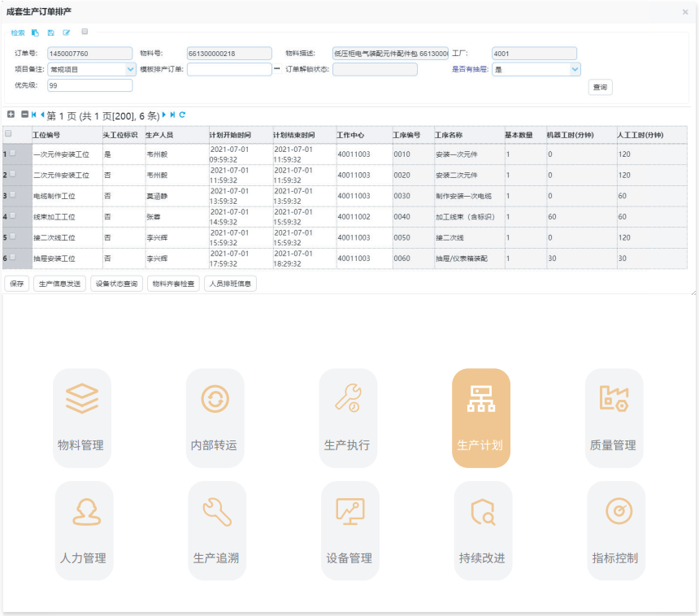
Task: Click the edit pencil icon in toolbar
Action: (67, 33)
